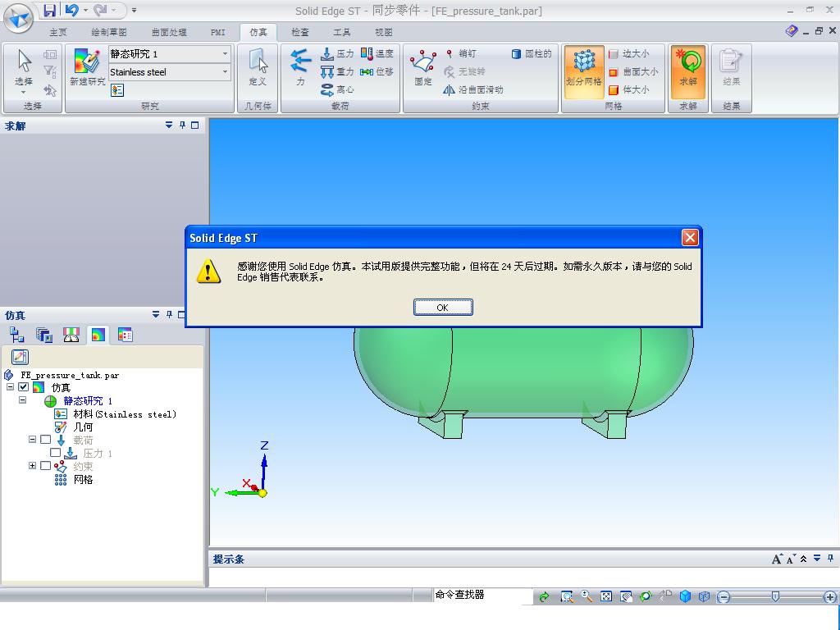Open the feature library tab icon

[x=44, y=335]
